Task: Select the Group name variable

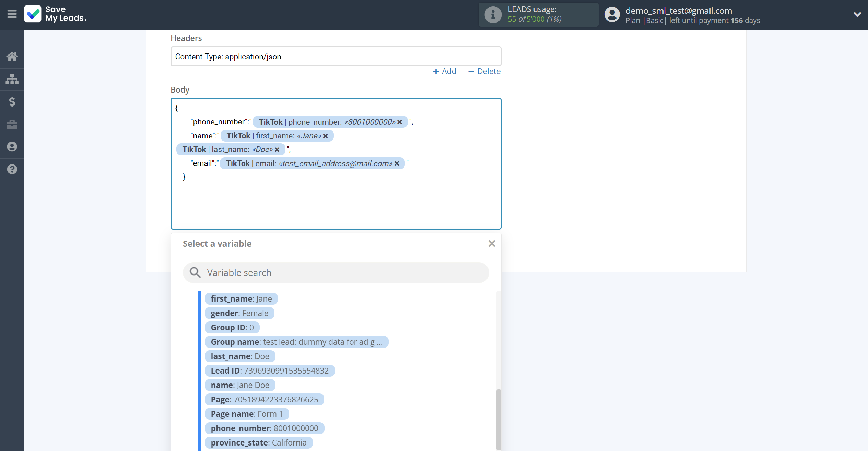Action: click(x=296, y=342)
